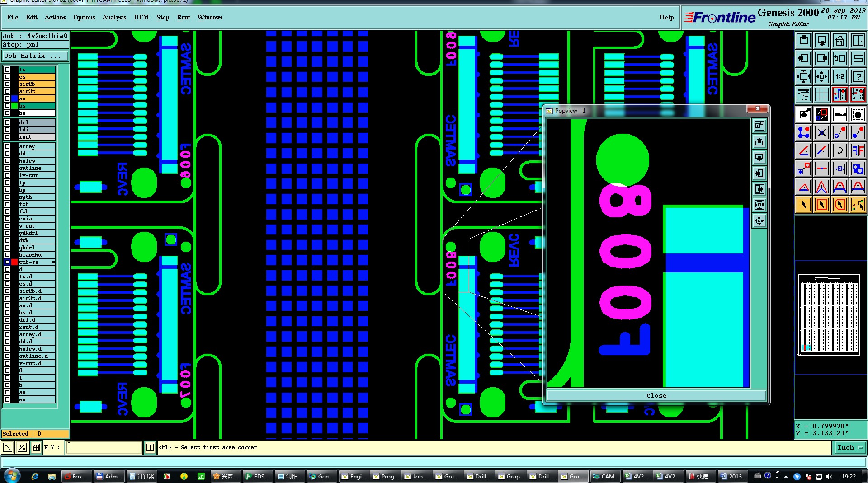
Task: Open the Rout dropdown menu
Action: click(x=184, y=17)
